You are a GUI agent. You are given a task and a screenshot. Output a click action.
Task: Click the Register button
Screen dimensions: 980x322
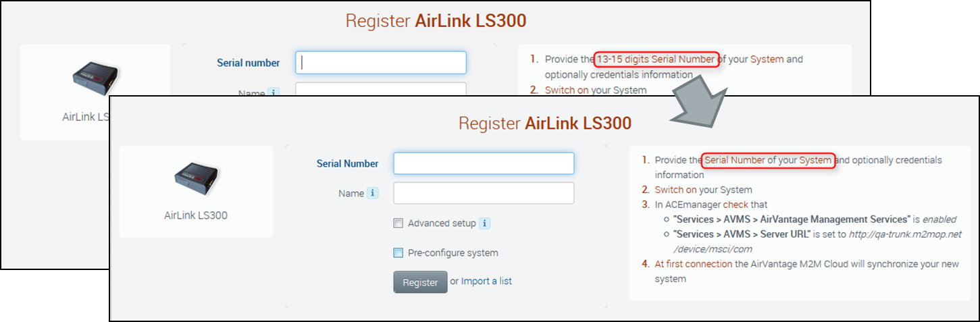420,282
